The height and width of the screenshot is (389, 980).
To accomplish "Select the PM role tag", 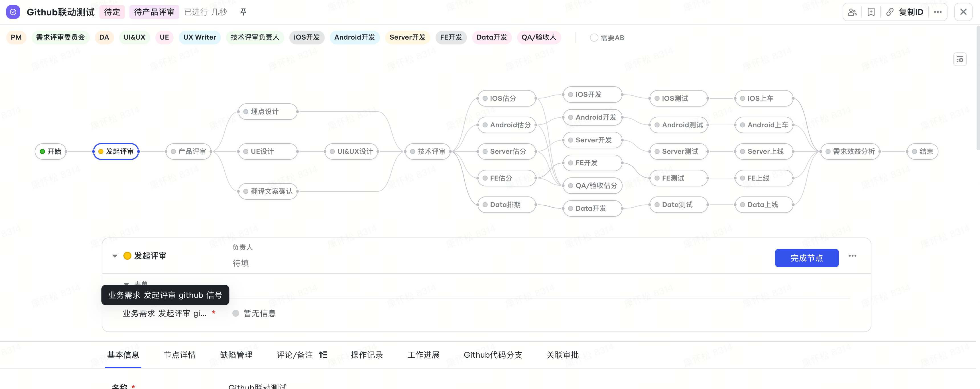I will (16, 37).
